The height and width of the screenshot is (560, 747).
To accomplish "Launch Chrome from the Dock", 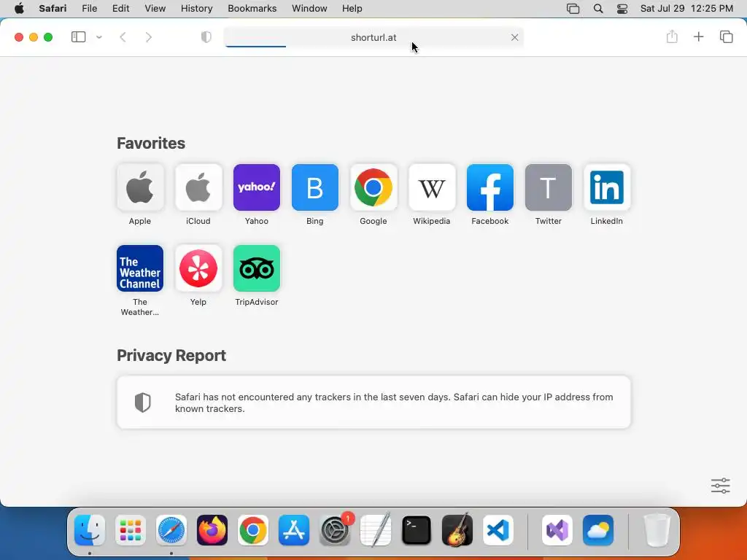I will coord(253,530).
